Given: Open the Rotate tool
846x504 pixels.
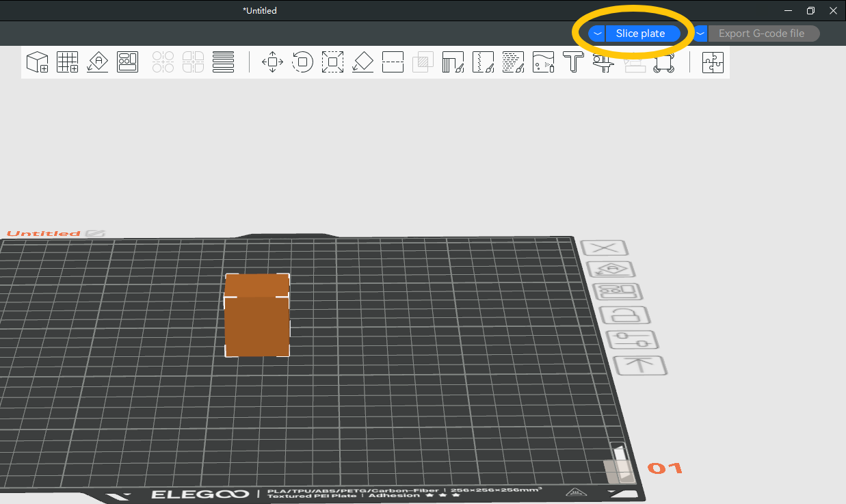Looking at the screenshot, I should (x=302, y=62).
